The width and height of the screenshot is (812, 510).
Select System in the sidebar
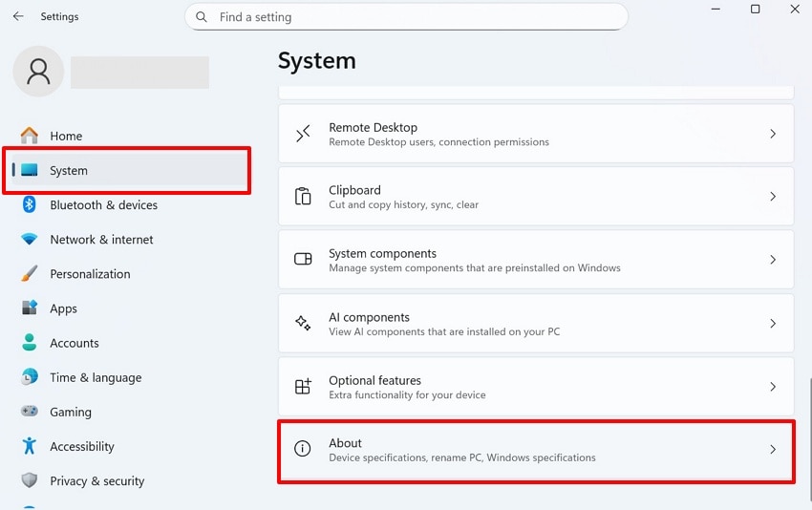point(130,170)
